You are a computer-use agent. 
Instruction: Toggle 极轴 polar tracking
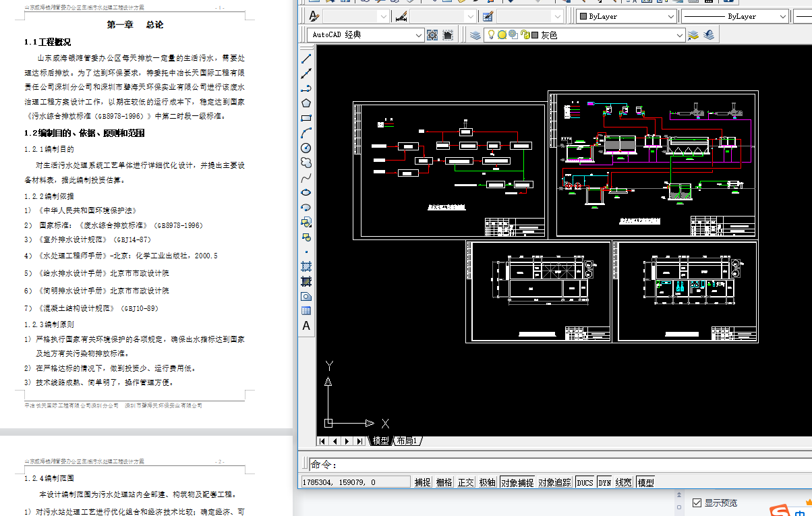point(487,482)
